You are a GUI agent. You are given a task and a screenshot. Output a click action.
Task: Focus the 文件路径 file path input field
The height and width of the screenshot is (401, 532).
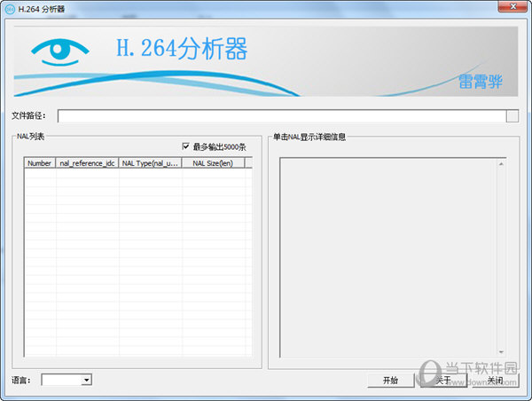click(x=282, y=116)
